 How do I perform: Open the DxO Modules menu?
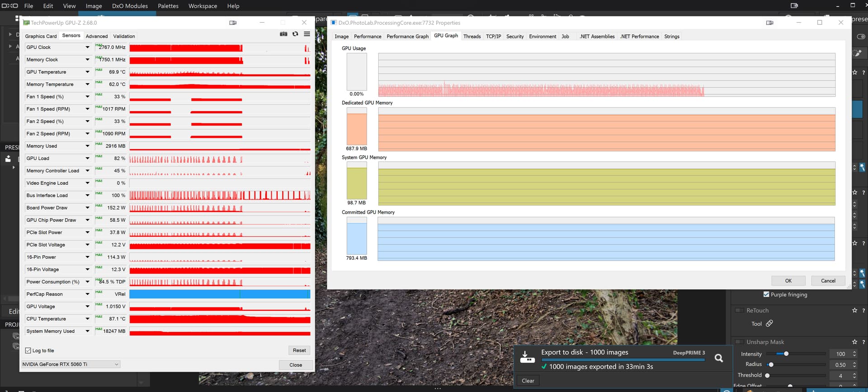[x=130, y=6]
